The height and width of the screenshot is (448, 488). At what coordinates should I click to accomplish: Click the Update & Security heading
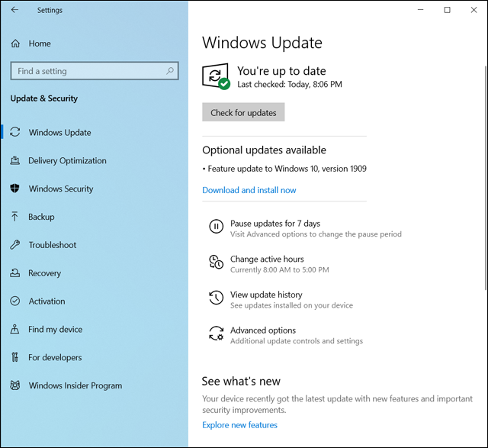click(44, 98)
